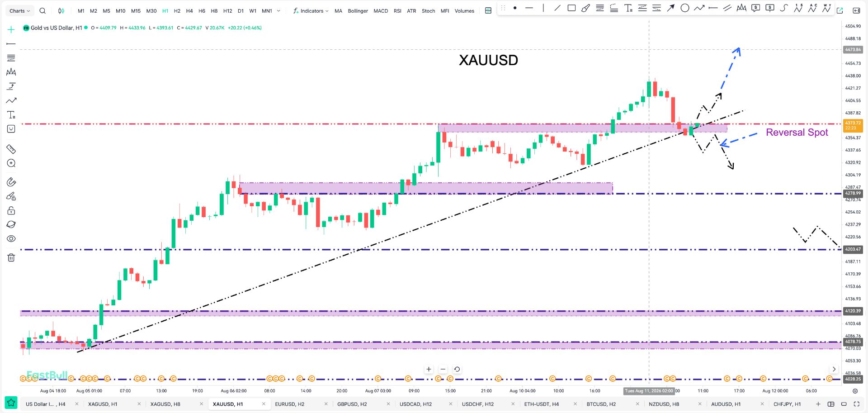Open the Indicators dropdown
Image resolution: width=868 pixels, height=413 pixels.
tap(311, 11)
